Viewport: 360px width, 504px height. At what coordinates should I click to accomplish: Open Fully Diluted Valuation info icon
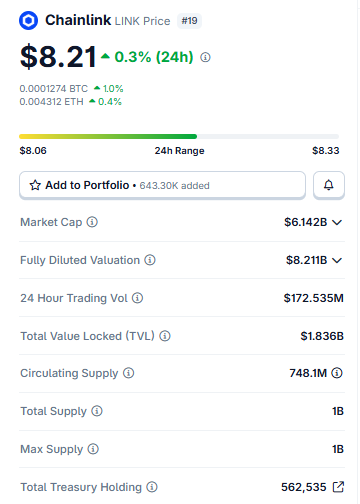[x=150, y=260]
